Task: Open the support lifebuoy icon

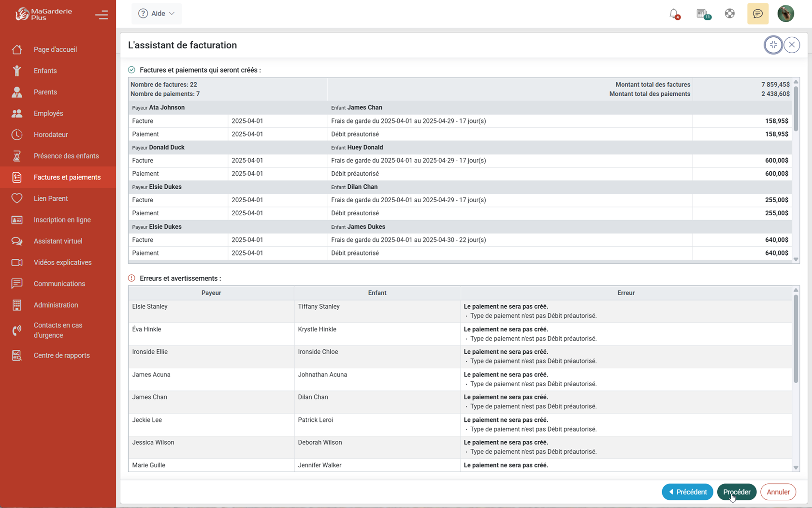Action: tap(730, 14)
